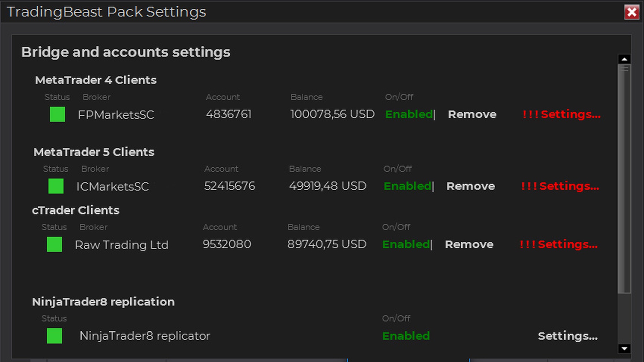Click the green status indicator for Raw Trading Ltd

coord(54,244)
